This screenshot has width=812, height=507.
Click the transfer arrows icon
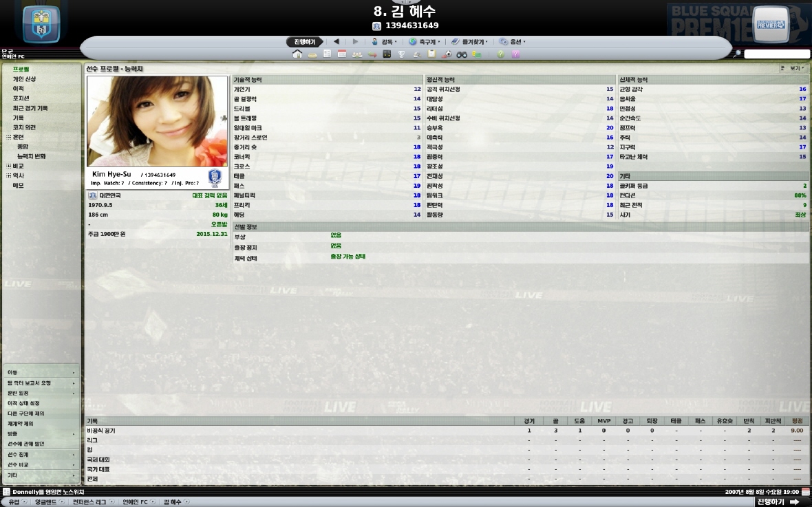[372, 54]
